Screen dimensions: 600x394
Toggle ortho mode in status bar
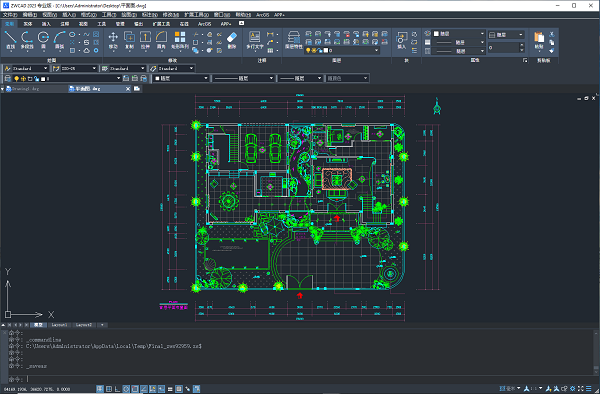(x=117, y=389)
